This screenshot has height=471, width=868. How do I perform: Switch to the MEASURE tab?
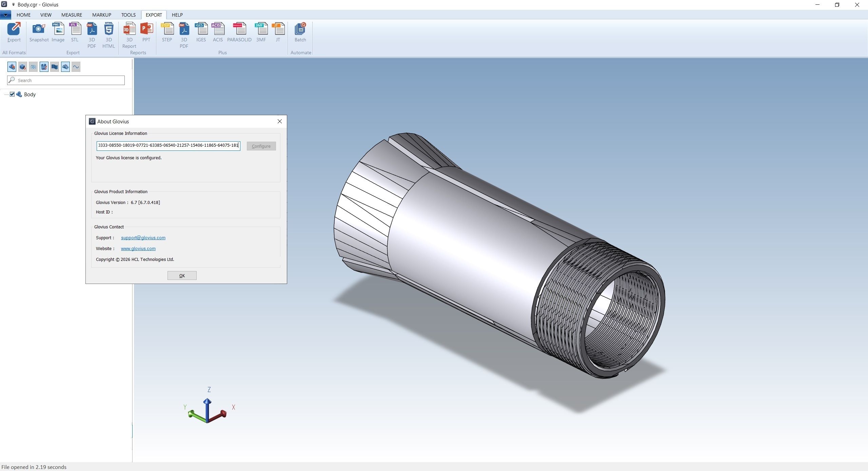(72, 15)
